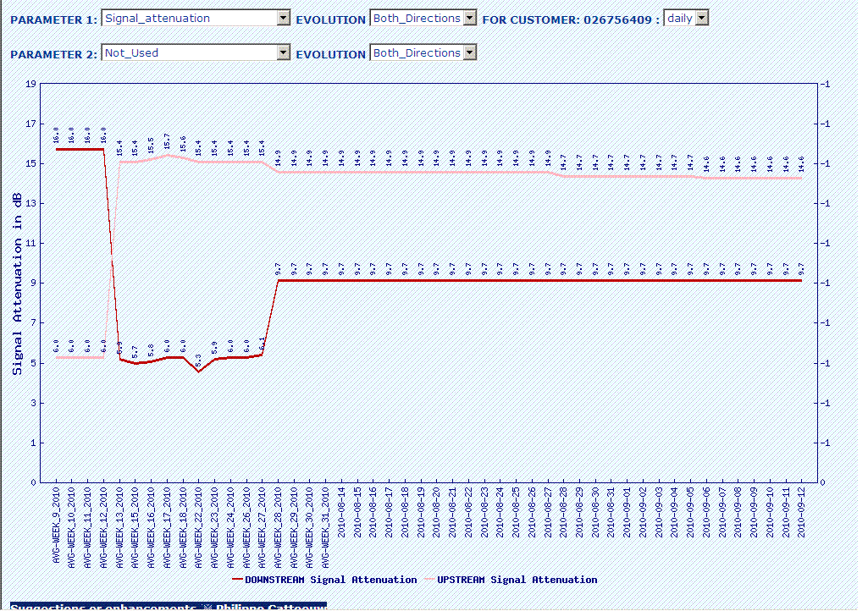Click the DOWNSTREAM Signal Attenuation legend entry
868x611 pixels.
pyautogui.click(x=324, y=580)
